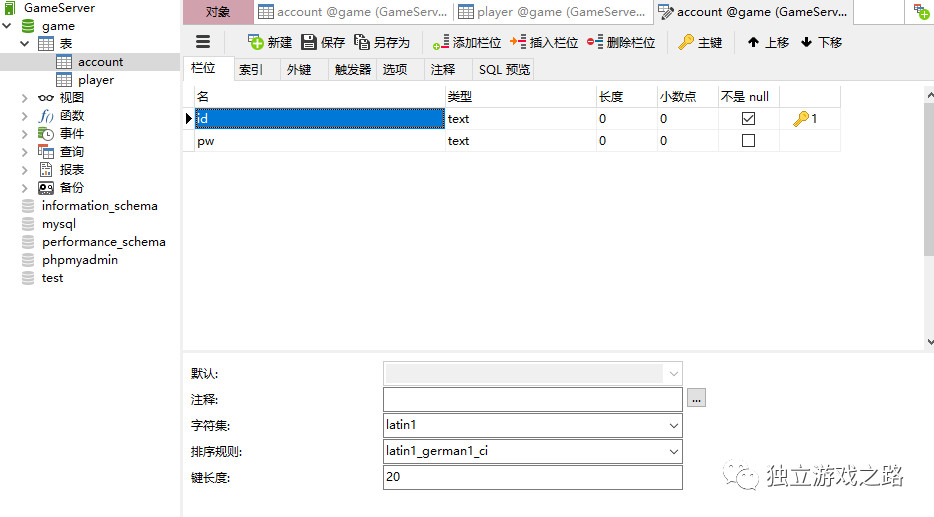Viewport: 934px width, 517px height.
Task: Click Move Up (上移) arrow icon
Action: click(754, 42)
